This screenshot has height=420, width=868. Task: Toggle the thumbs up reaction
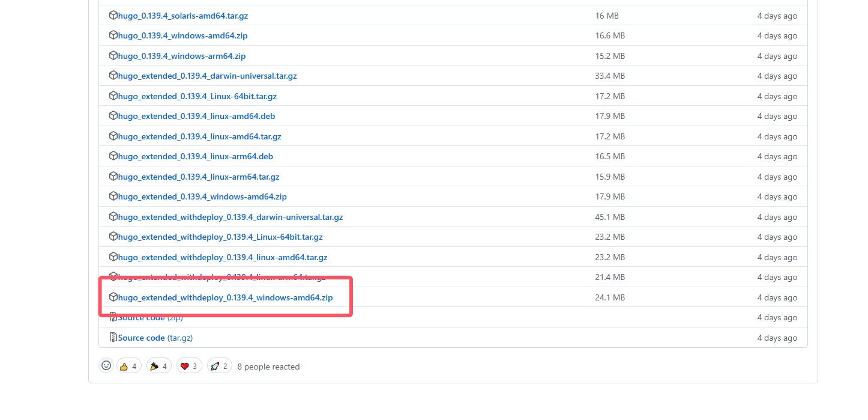point(129,366)
